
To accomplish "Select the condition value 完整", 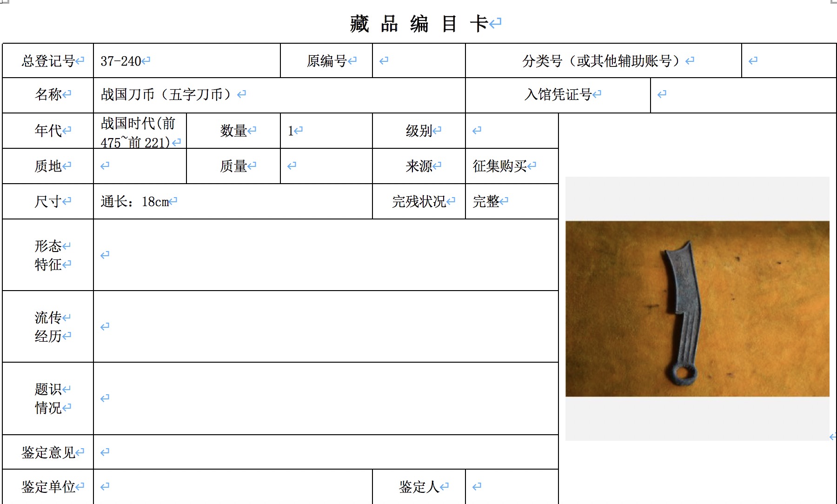I will (x=486, y=201).
